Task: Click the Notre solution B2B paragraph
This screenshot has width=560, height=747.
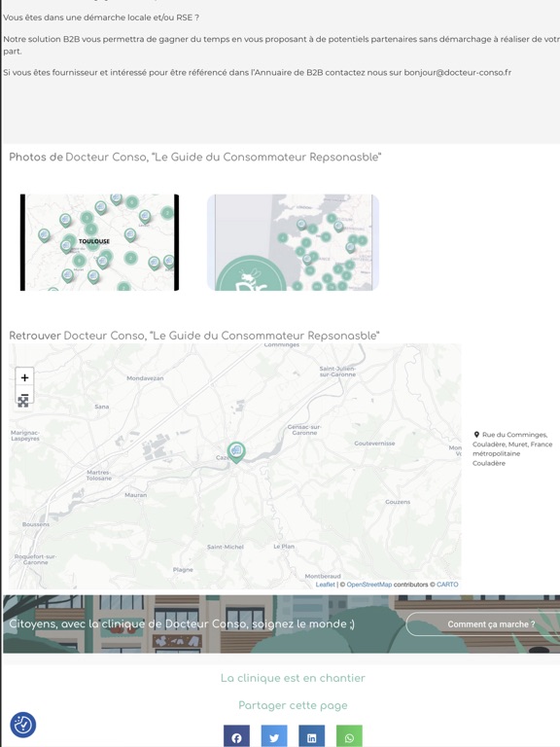Action: click(281, 45)
